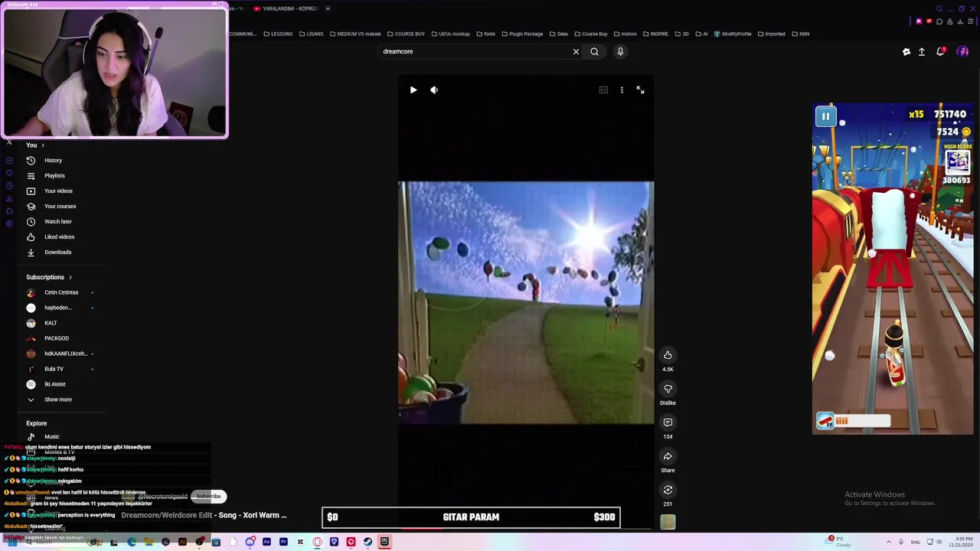This screenshot has width=980, height=551.
Task: Open the INSPIRE bookmarks folder
Action: tap(655, 34)
